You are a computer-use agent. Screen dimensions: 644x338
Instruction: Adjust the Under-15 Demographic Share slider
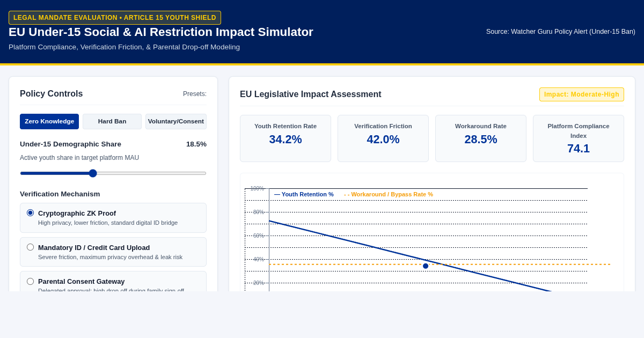[x=113, y=173]
